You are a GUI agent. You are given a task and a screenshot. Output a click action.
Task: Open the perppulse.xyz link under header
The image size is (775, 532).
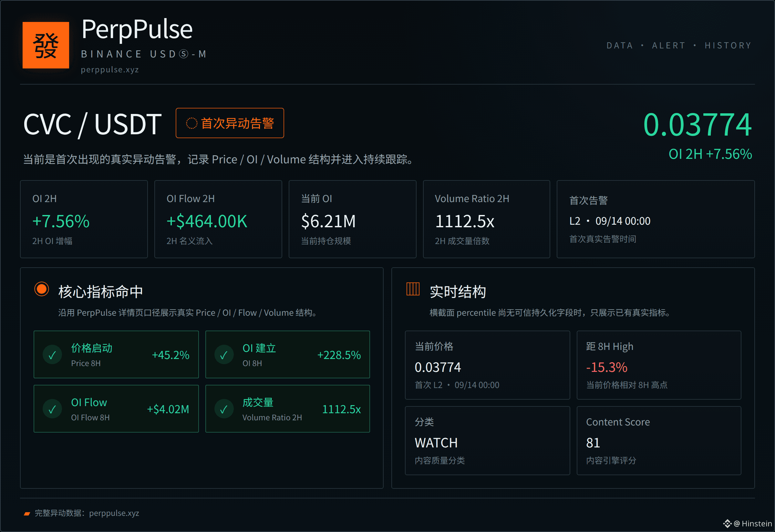point(110,70)
